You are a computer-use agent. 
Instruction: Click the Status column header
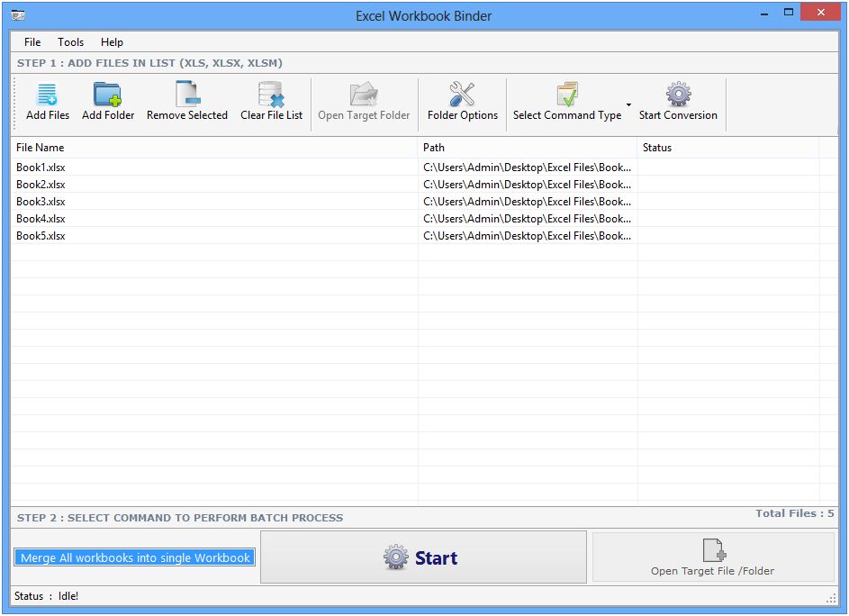point(728,148)
